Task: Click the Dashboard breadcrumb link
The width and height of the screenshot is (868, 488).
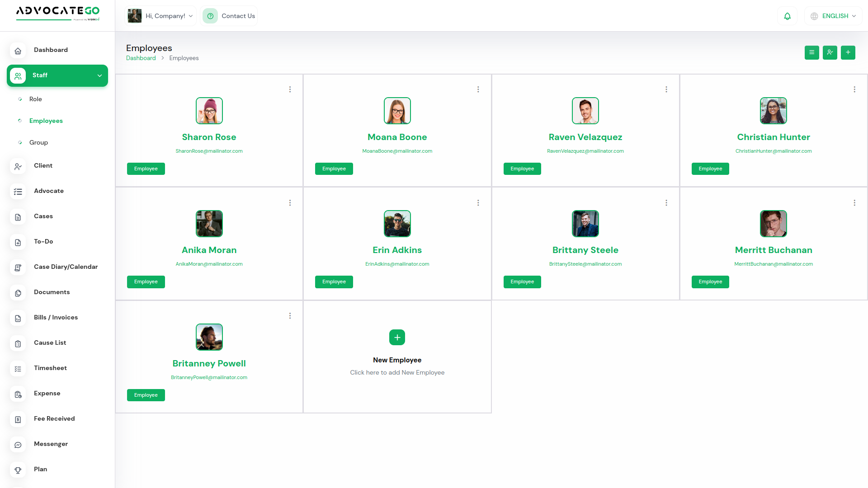Action: tap(141, 58)
